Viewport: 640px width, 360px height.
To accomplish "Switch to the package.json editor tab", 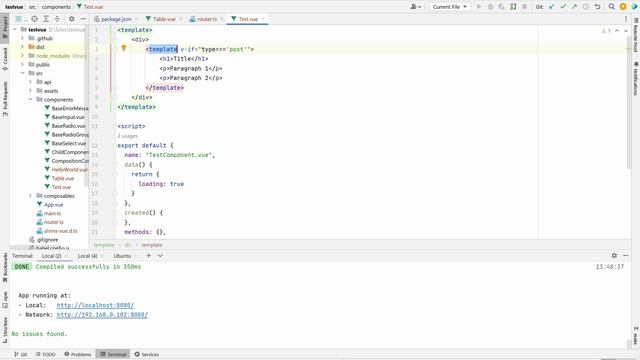I will (x=116, y=19).
